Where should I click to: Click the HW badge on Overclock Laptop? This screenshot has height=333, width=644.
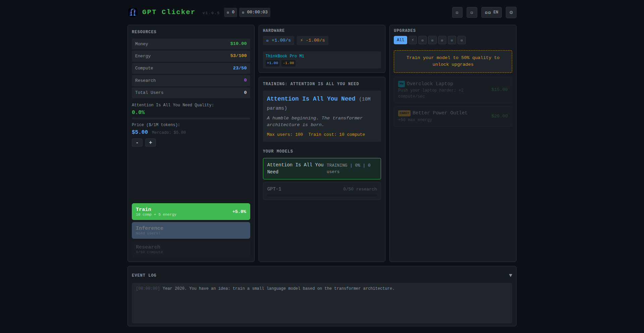tap(401, 84)
